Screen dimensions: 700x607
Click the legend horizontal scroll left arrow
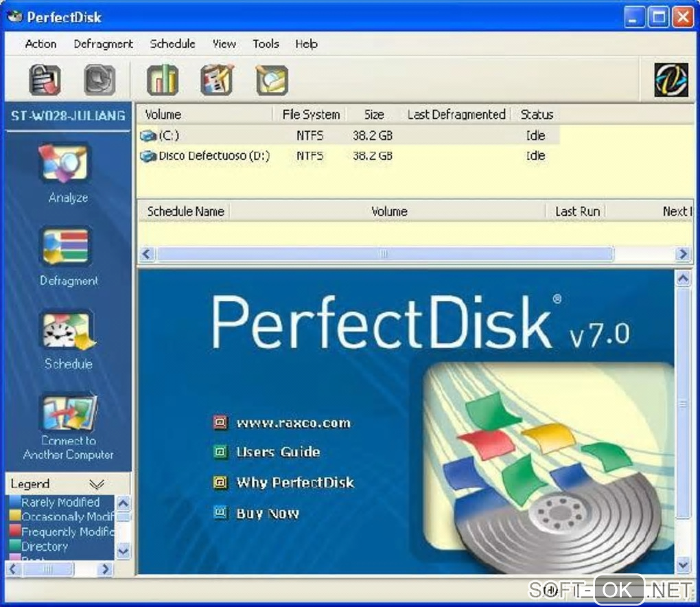click(14, 569)
